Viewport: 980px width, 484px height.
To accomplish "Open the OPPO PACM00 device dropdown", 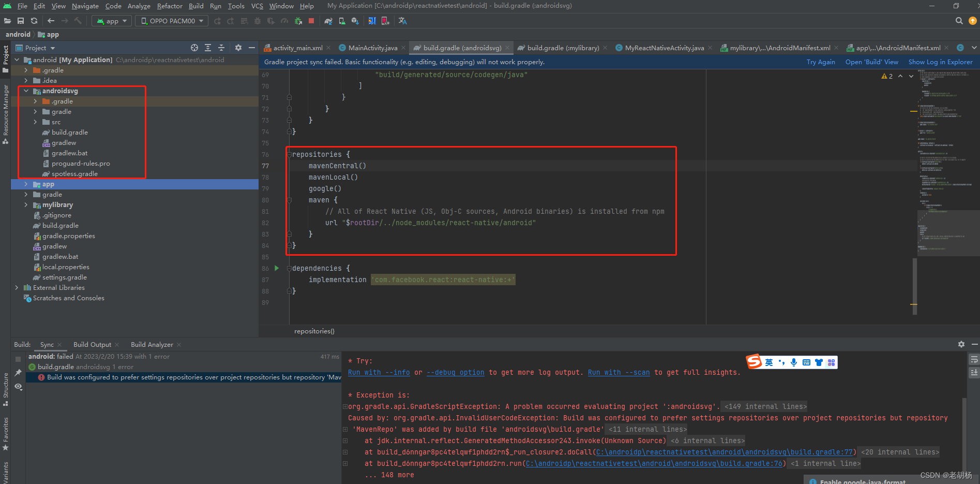I will pos(172,21).
